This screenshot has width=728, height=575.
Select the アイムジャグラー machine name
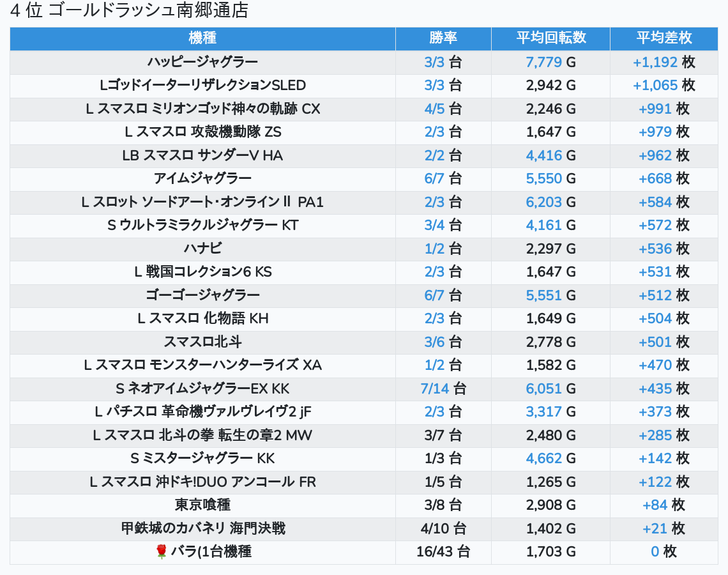pos(202,178)
